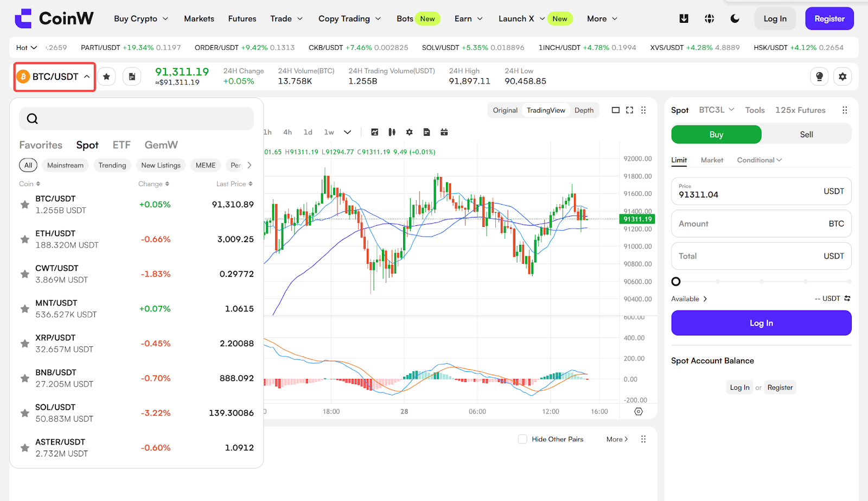The width and height of the screenshot is (868, 501).
Task: Toggle dark mode with the moon icon
Action: (x=735, y=18)
